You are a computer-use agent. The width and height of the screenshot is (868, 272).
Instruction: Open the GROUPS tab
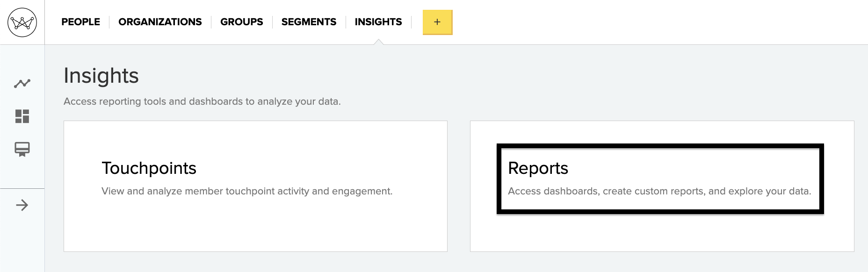[x=241, y=22]
